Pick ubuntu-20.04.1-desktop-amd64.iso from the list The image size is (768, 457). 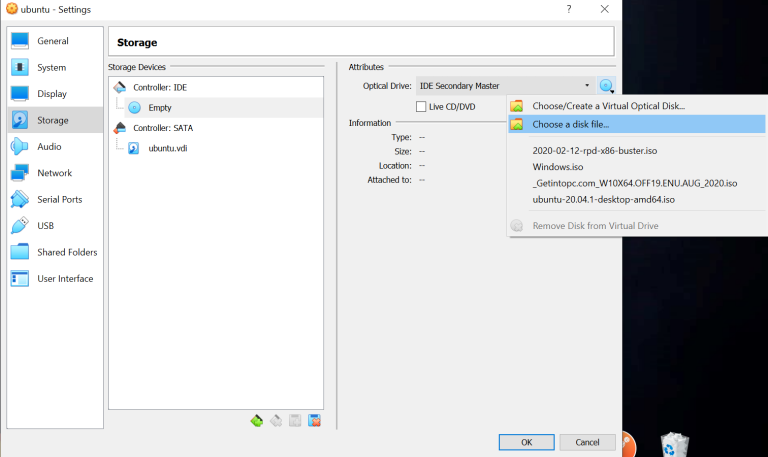click(603, 199)
